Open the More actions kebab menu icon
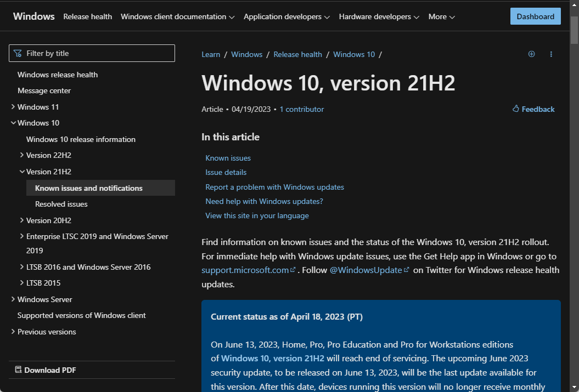Image resolution: width=579 pixels, height=392 pixels. point(551,54)
